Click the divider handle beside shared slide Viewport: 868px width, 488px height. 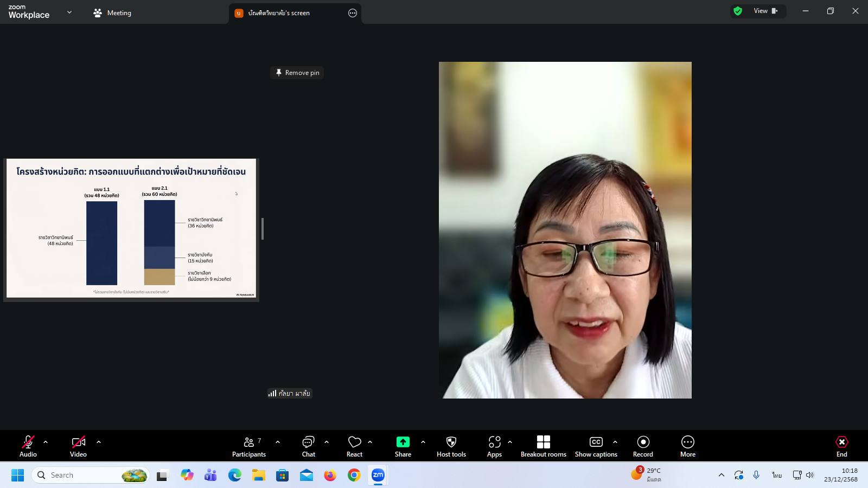point(263,229)
